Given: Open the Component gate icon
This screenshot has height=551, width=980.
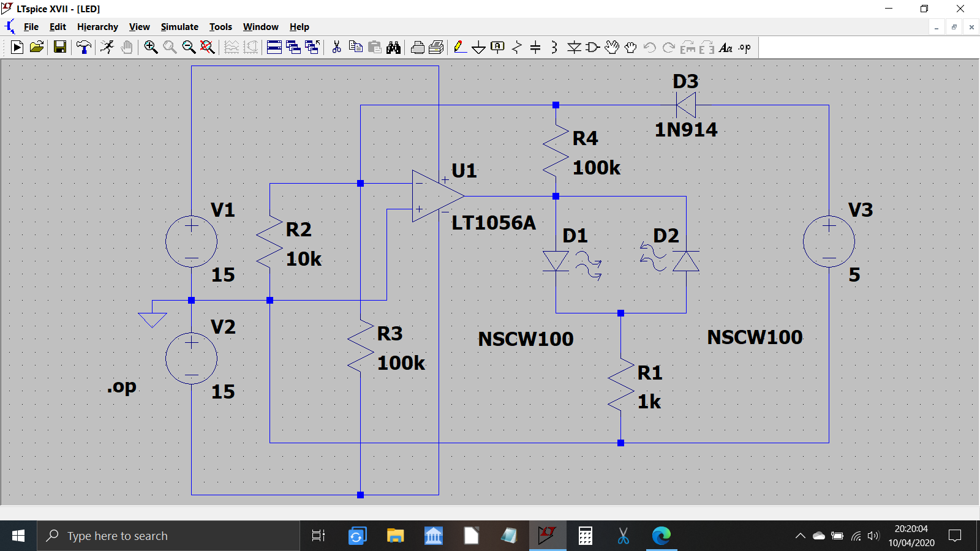Looking at the screenshot, I should point(593,47).
